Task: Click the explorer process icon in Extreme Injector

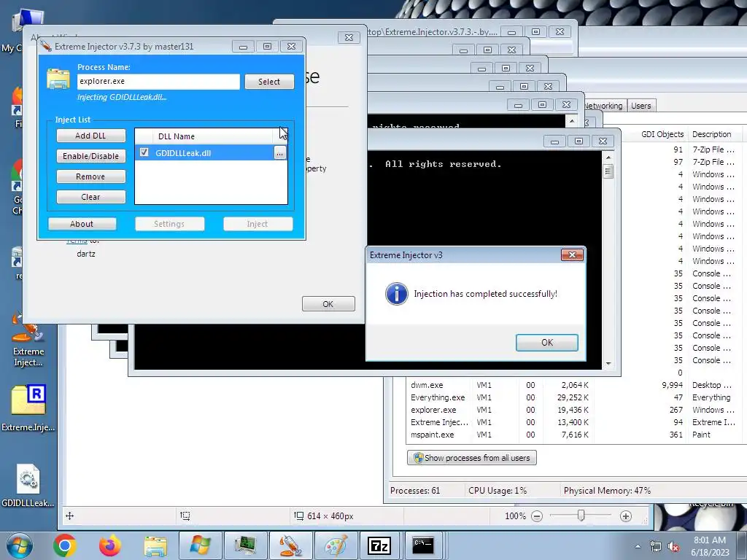Action: coord(58,79)
